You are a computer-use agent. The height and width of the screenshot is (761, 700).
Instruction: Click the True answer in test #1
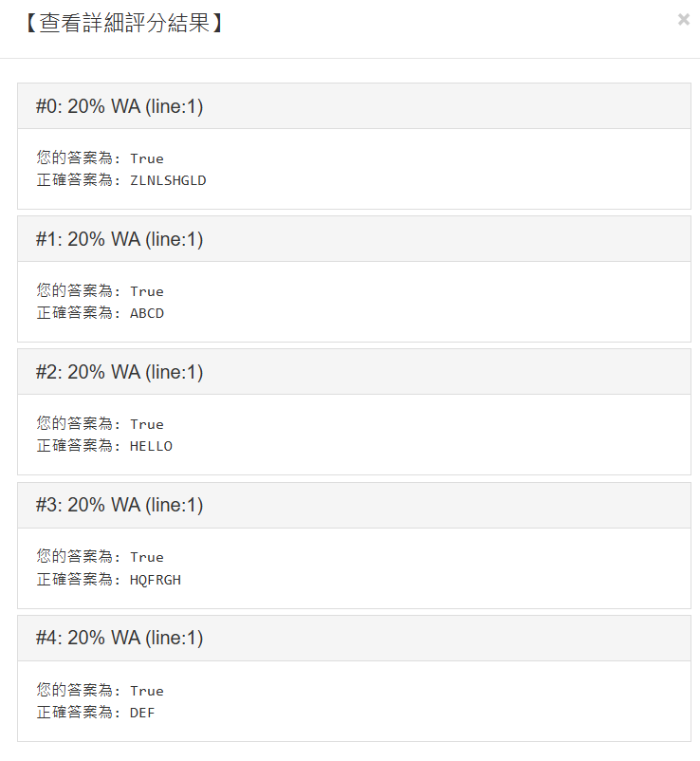[147, 291]
